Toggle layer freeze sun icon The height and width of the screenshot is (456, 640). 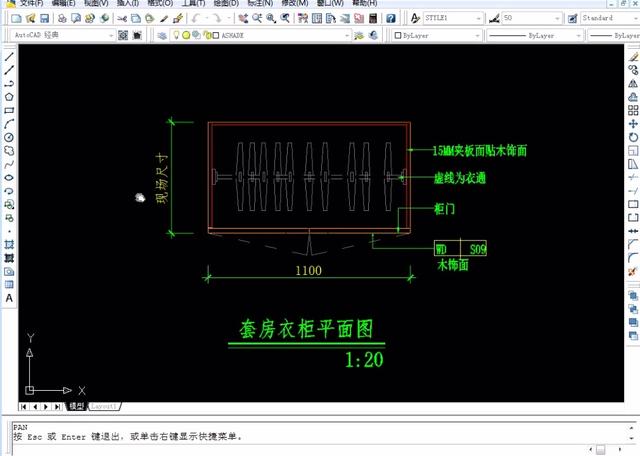point(186,36)
